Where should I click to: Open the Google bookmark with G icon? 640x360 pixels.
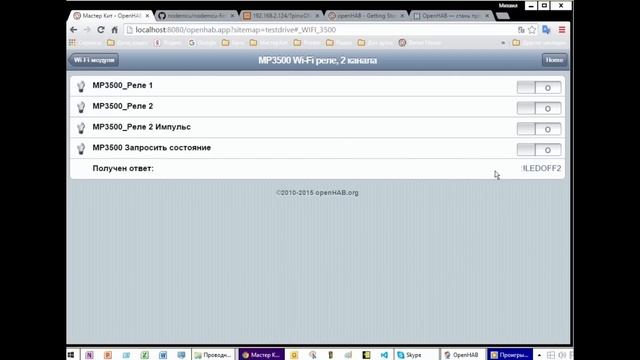202,42
